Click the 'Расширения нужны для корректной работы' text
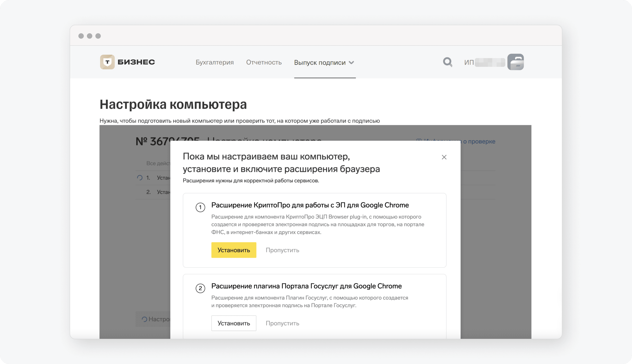 point(251,180)
